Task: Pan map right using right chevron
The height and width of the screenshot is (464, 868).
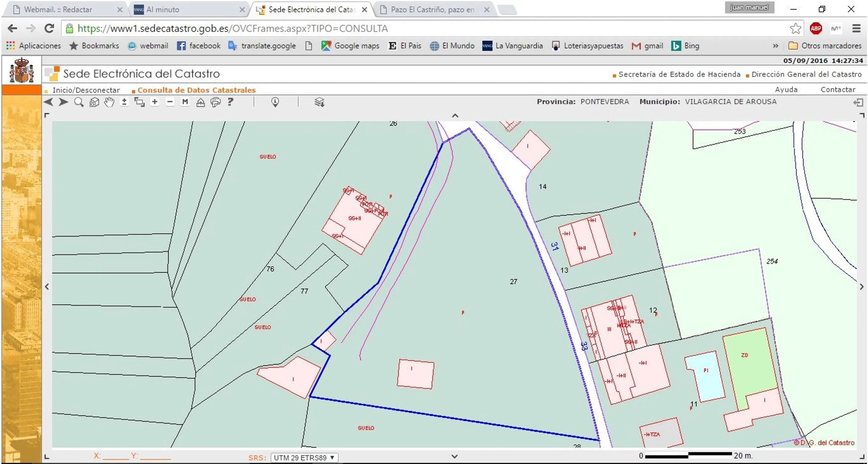Action: (861, 287)
